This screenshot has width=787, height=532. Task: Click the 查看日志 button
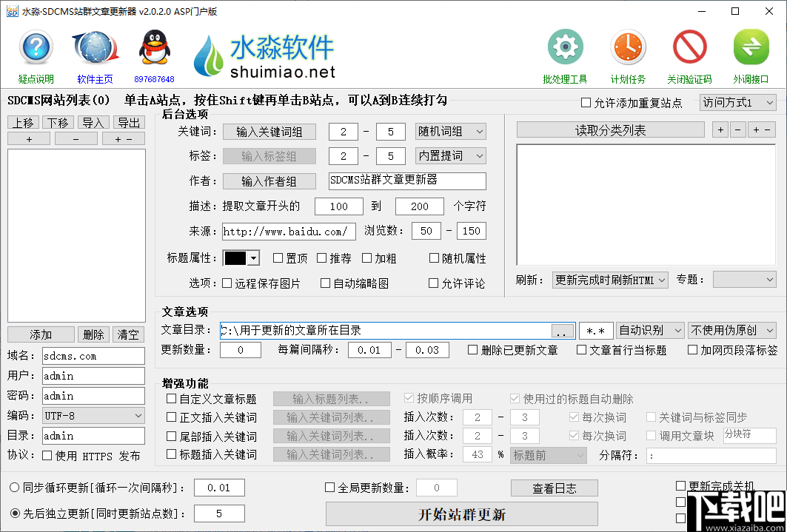554,488
